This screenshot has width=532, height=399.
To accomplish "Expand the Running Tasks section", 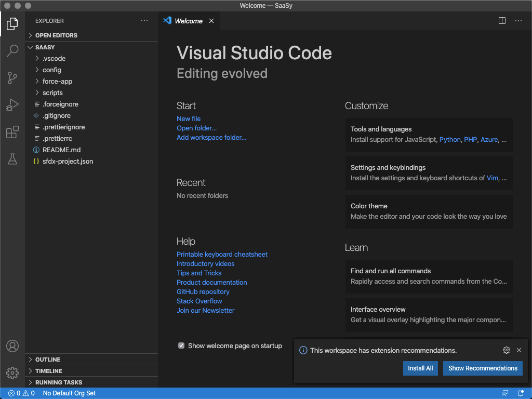I will [x=58, y=382].
